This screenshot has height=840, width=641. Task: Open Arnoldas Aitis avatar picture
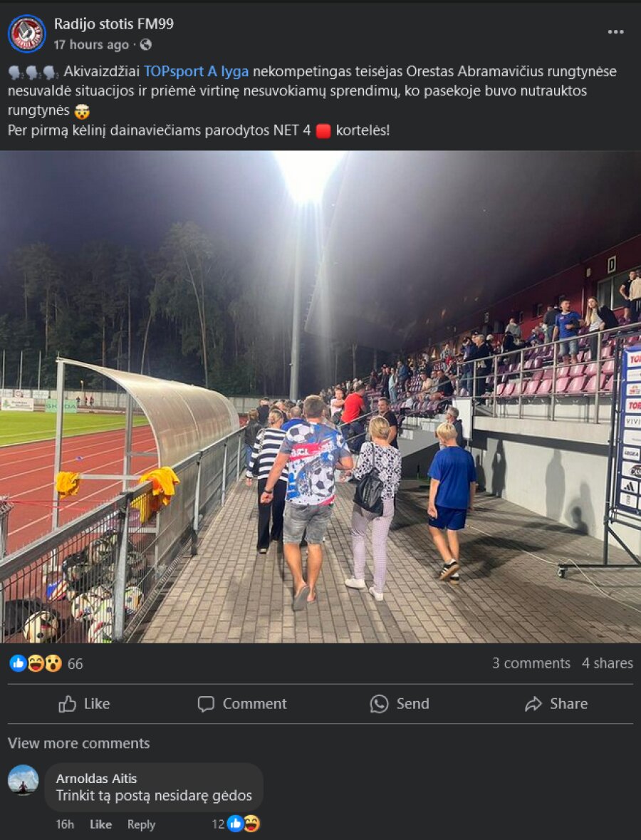(23, 780)
